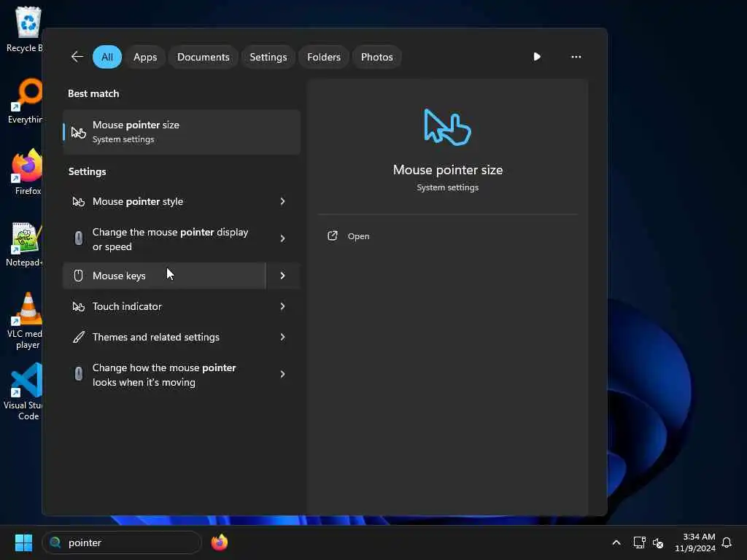Viewport: 747px width, 560px height.
Task: Open the clock showing 3:34 AM
Action: [x=695, y=542]
